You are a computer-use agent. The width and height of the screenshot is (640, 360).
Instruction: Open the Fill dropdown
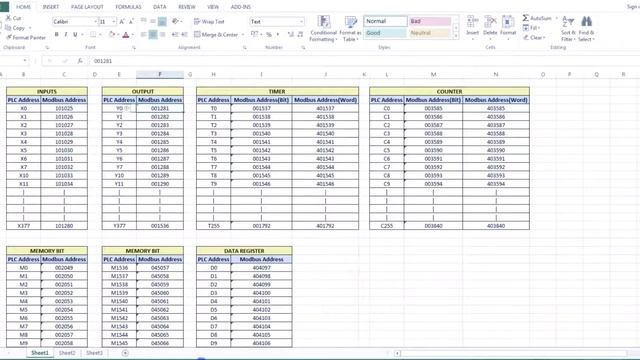coord(532,28)
